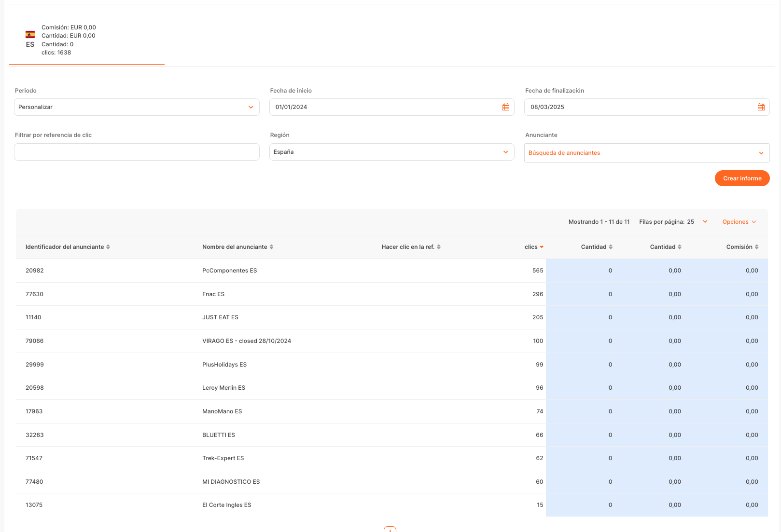The width and height of the screenshot is (781, 532).
Task: Focus the Filtrar por referencia de clic field
Action: click(x=137, y=152)
